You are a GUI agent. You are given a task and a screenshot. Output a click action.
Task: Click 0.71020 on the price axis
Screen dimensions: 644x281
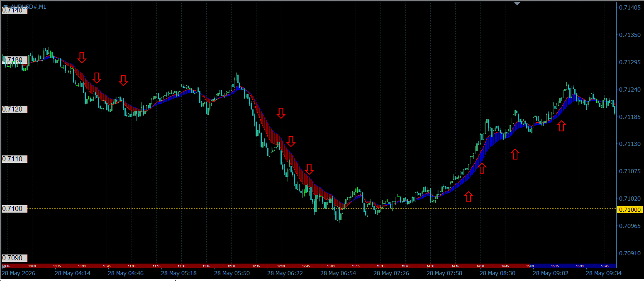630,199
